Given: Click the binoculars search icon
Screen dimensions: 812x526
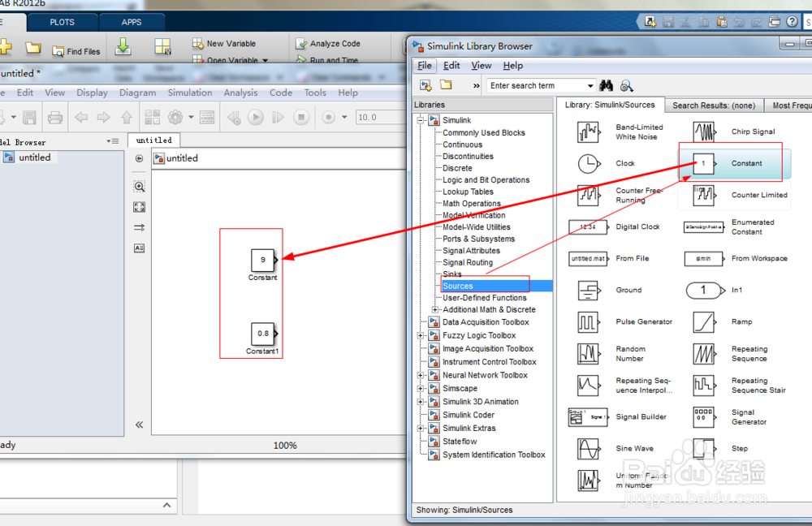Looking at the screenshot, I should pos(606,85).
